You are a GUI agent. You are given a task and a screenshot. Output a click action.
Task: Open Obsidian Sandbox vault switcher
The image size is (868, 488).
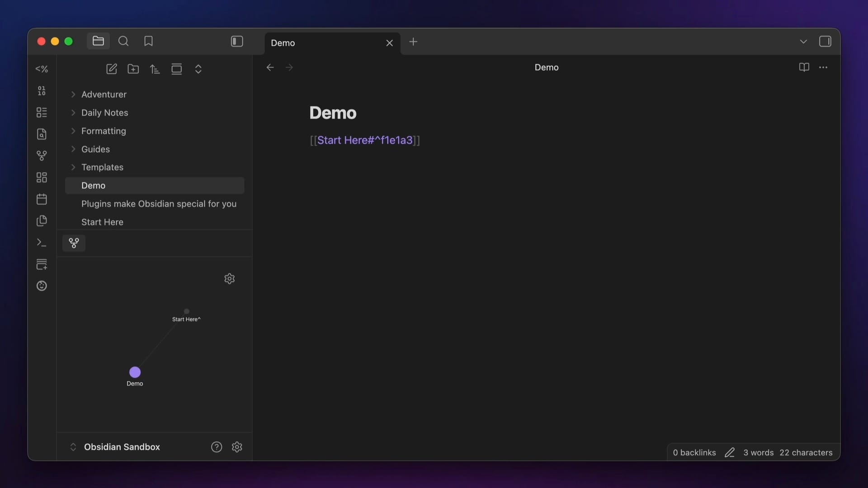click(122, 447)
